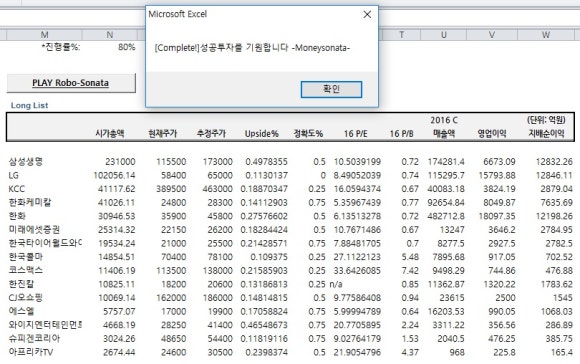Image resolution: width=580 pixels, height=364 pixels.
Task: Run the PLAY Robo-Sonata button
Action: point(71,83)
